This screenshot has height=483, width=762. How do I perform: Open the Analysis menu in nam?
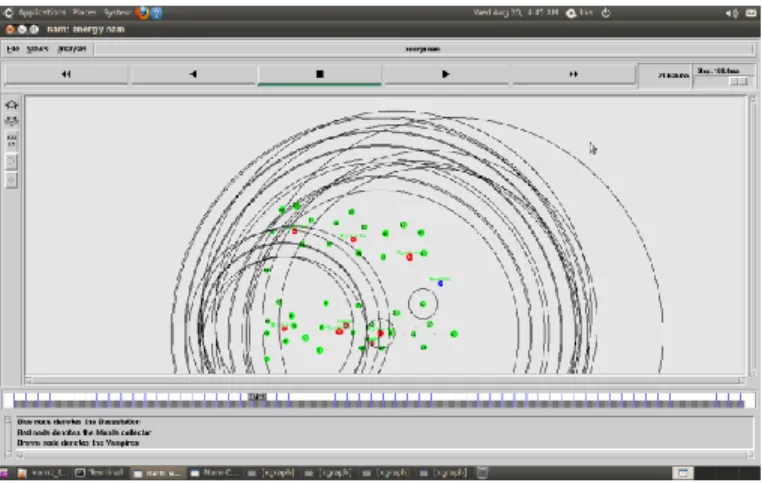tap(72, 49)
